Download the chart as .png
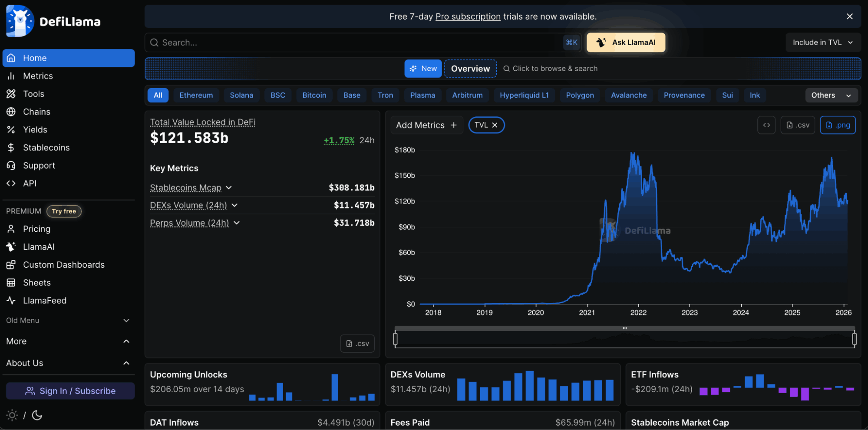This screenshot has width=868, height=430. tap(838, 125)
